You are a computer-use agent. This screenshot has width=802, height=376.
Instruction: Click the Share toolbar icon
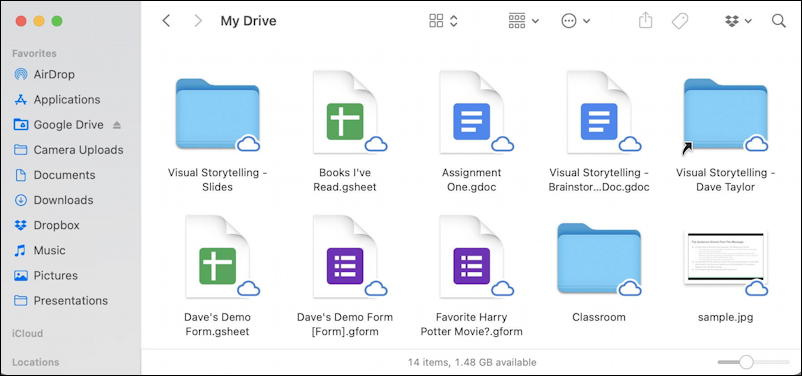[645, 20]
